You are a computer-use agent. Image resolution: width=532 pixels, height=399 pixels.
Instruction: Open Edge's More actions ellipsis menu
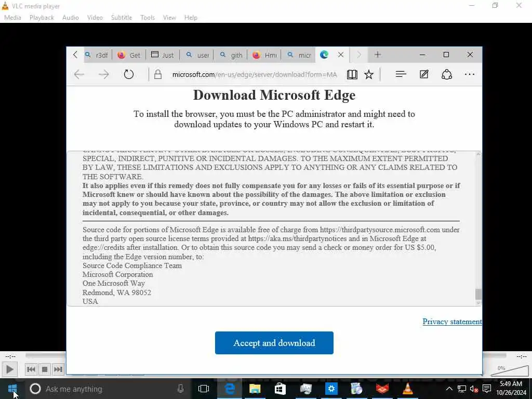point(470,74)
